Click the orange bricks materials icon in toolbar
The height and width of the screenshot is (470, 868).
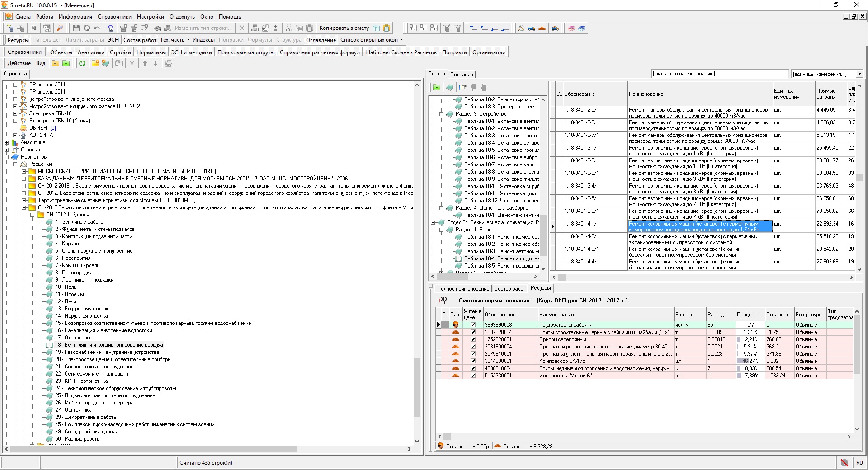pyautogui.click(x=542, y=28)
